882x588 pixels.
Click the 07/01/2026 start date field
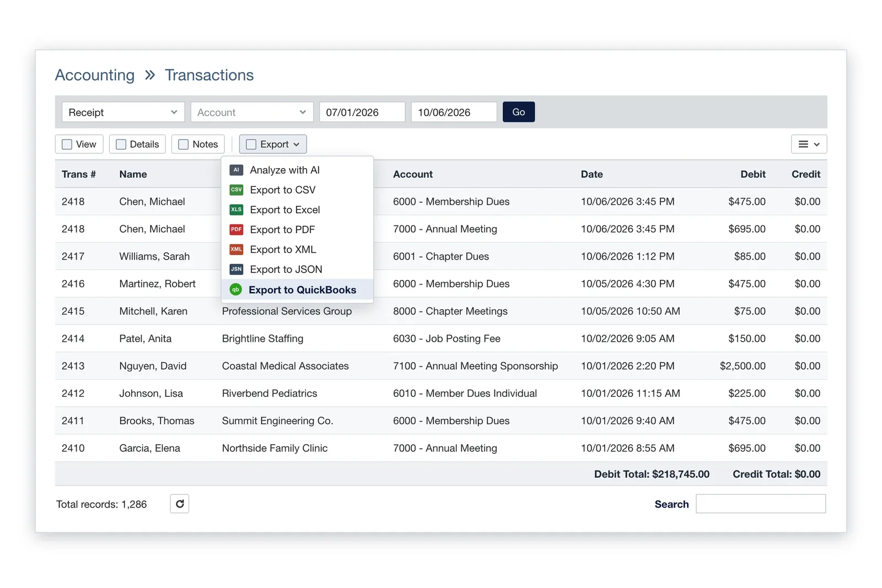click(362, 112)
